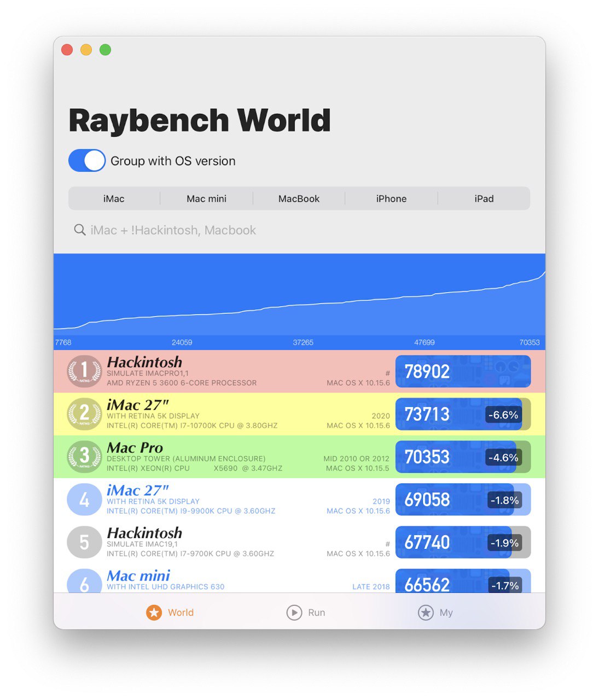
Task: Click the 70353 score bar
Action: pos(463,457)
